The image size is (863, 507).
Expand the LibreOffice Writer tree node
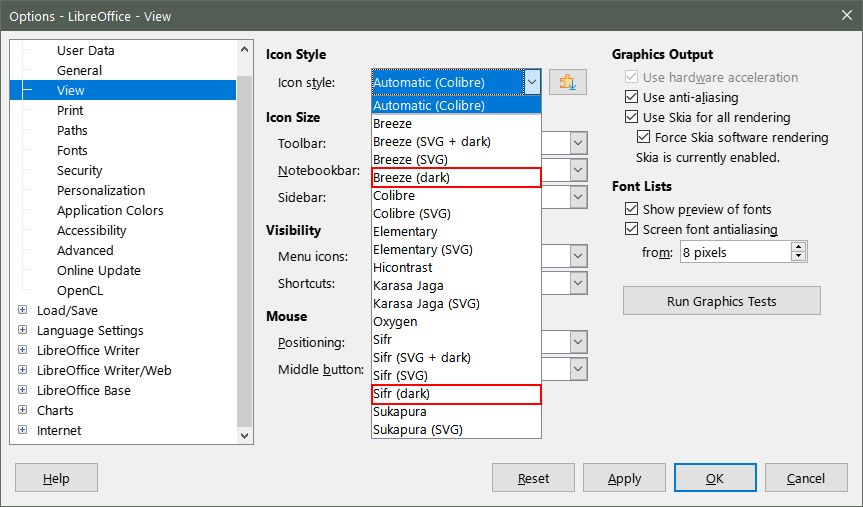pyautogui.click(x=23, y=350)
